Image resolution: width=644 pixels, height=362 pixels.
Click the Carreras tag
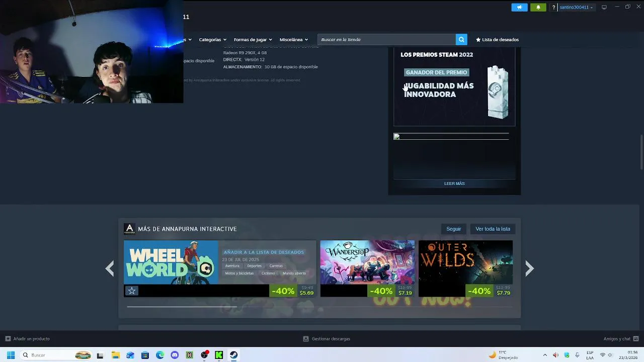pyautogui.click(x=276, y=266)
